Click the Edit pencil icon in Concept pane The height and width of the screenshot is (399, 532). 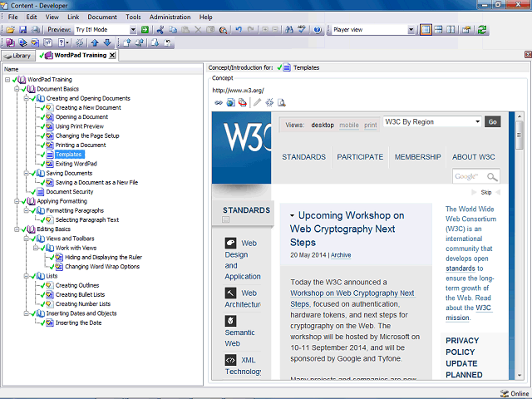pos(257,102)
